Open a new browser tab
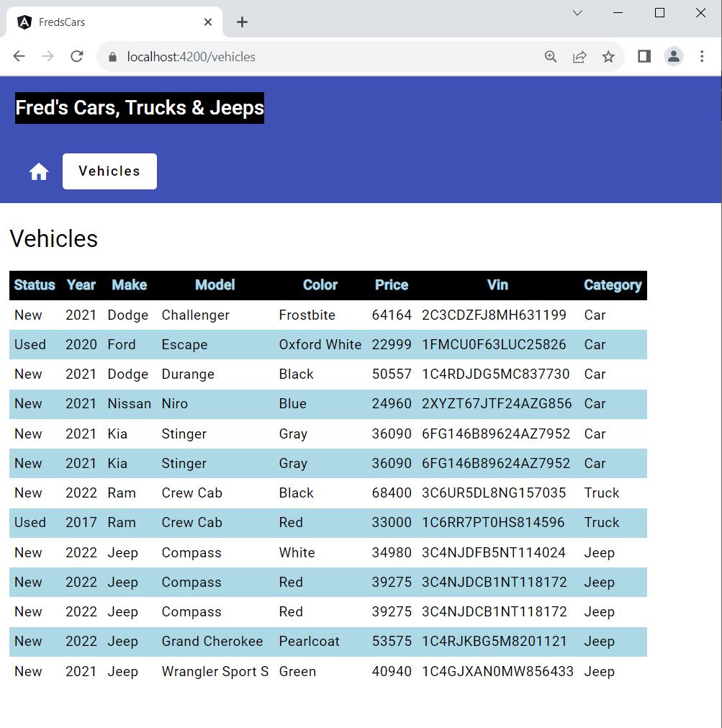Image resolution: width=722 pixels, height=728 pixels. coord(242,22)
